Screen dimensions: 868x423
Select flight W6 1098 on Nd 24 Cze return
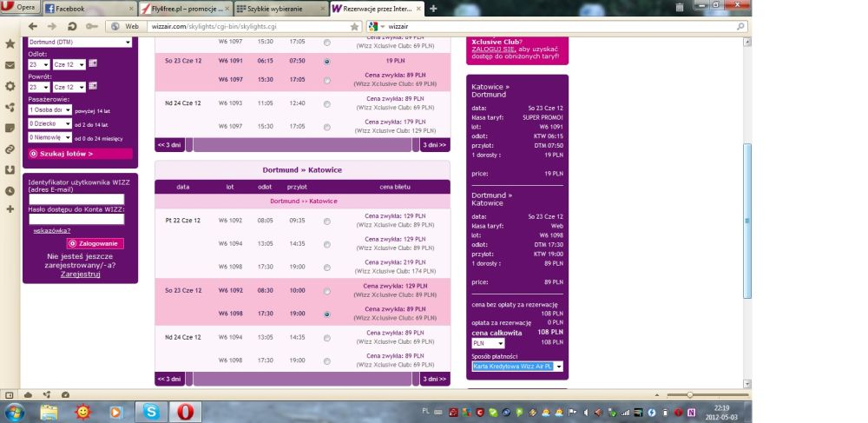click(x=327, y=361)
